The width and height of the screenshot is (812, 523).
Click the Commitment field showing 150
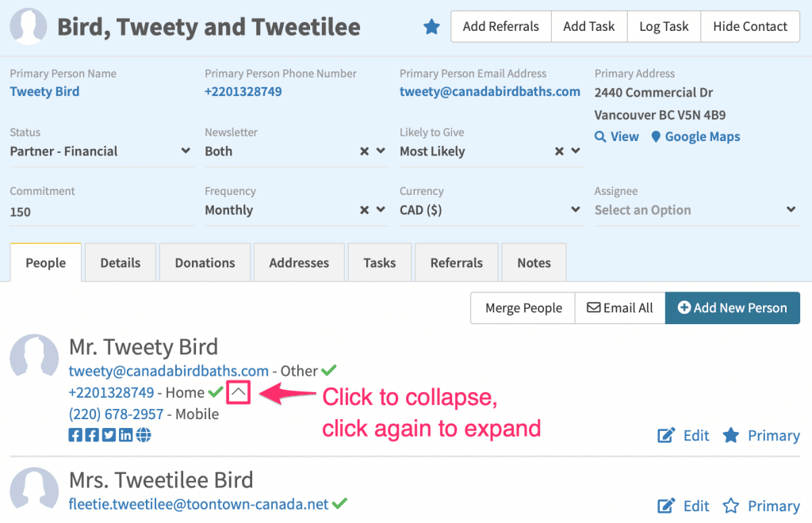coord(101,212)
